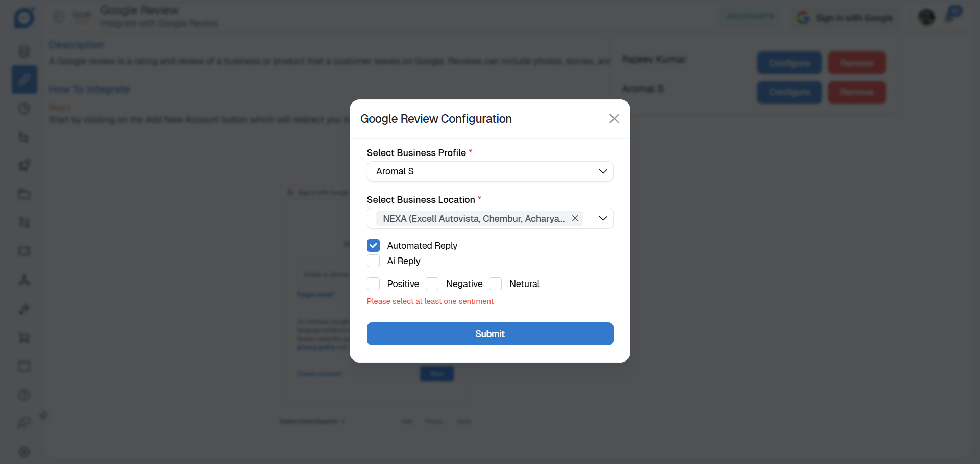Open the user profile avatar
The image size is (980, 464).
[x=926, y=17]
